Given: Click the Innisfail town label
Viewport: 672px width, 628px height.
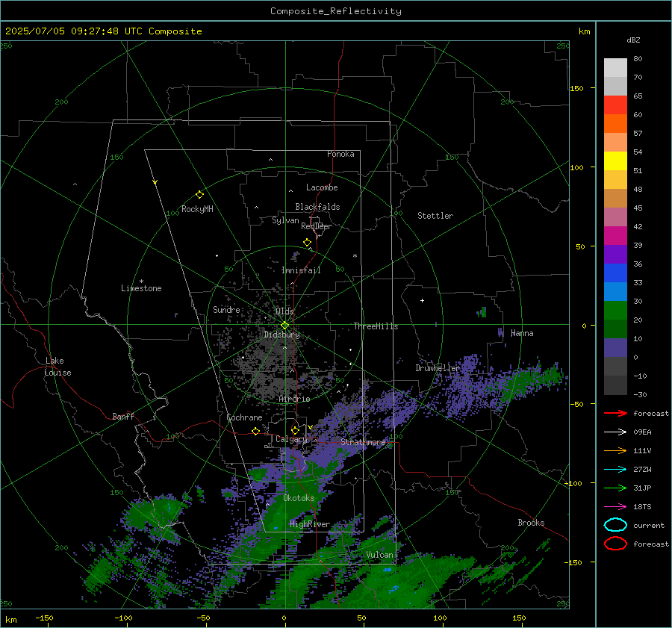Looking at the screenshot, I should (x=301, y=270).
